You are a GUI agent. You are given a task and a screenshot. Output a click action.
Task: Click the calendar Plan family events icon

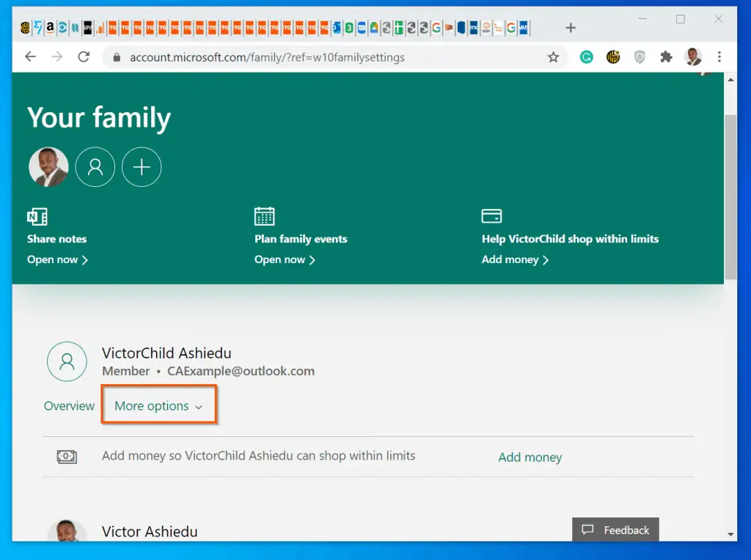pos(264,216)
